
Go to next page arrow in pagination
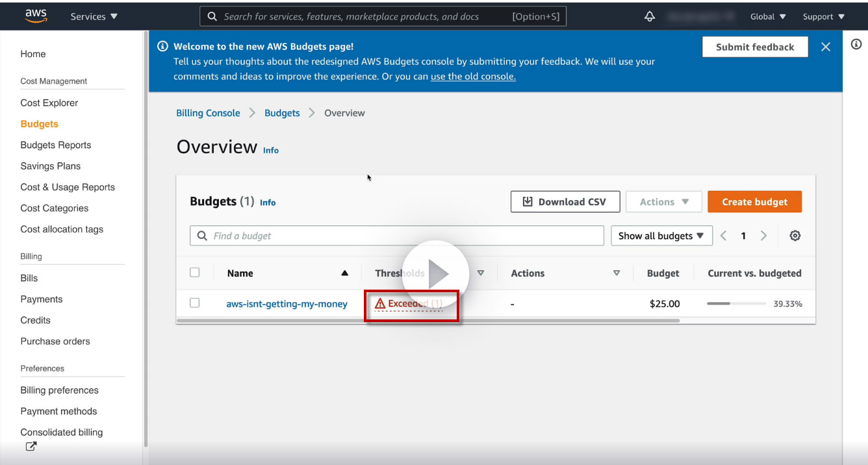763,236
